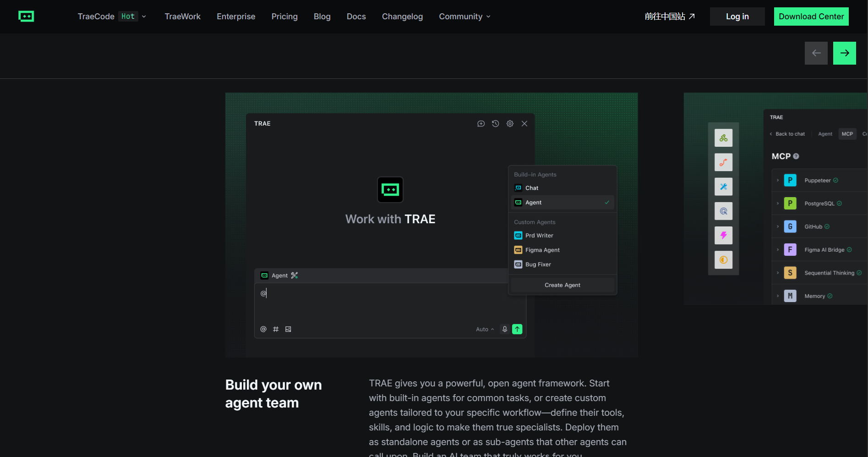Click the Back to chat link
The width and height of the screenshot is (868, 457).
tap(787, 134)
